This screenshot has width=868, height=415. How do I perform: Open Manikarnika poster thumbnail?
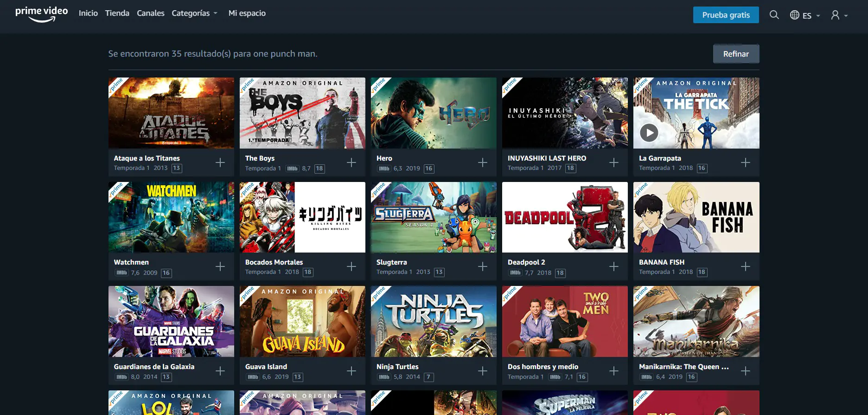click(x=696, y=321)
